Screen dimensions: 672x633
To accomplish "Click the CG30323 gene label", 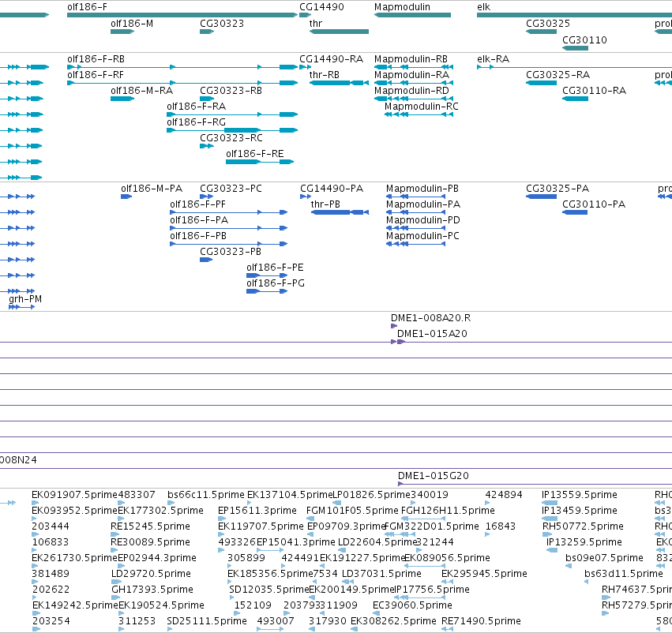I will (x=222, y=24).
